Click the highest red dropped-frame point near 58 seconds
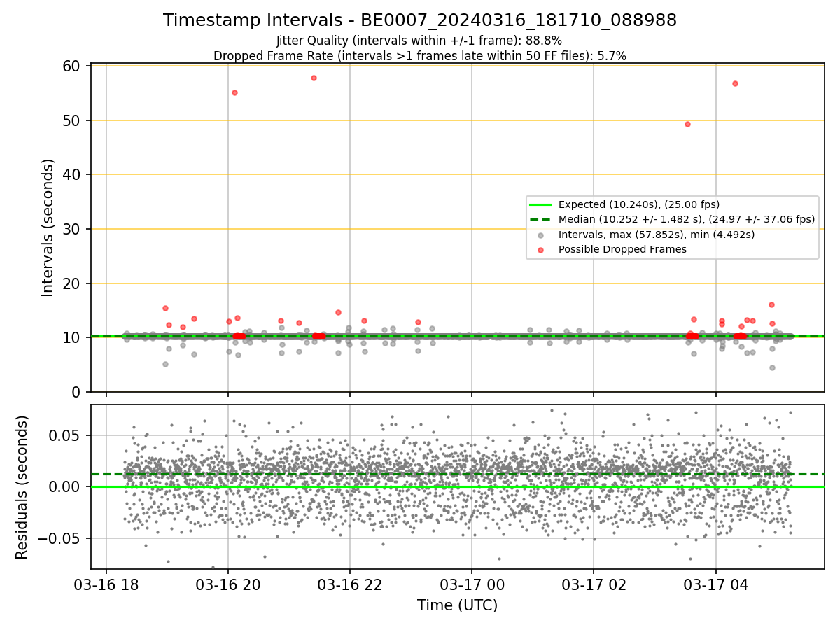 tap(314, 78)
